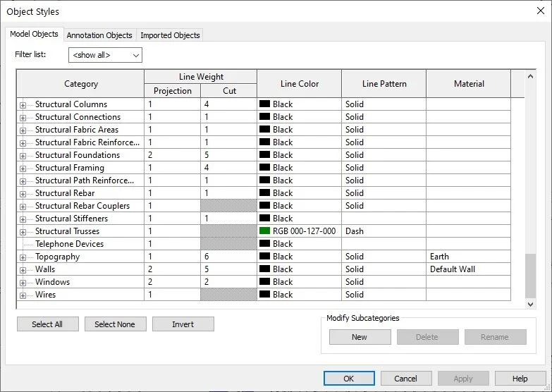552x392 pixels.
Task: Click the Line Color column header
Action: 299,84
